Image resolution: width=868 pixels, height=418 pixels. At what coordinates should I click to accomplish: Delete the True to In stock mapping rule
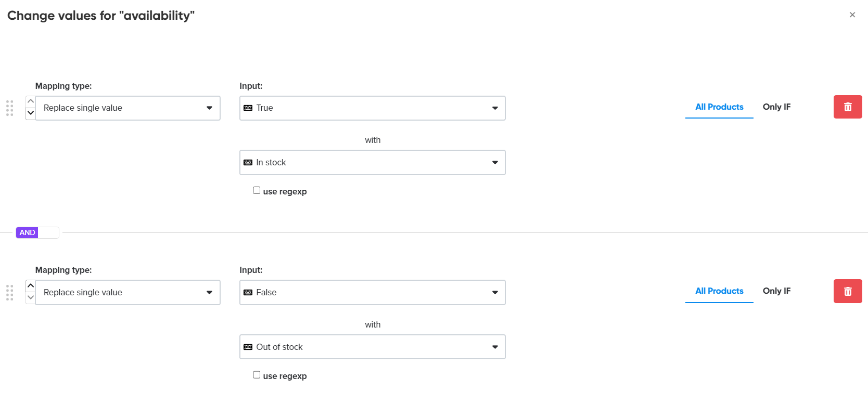848,107
